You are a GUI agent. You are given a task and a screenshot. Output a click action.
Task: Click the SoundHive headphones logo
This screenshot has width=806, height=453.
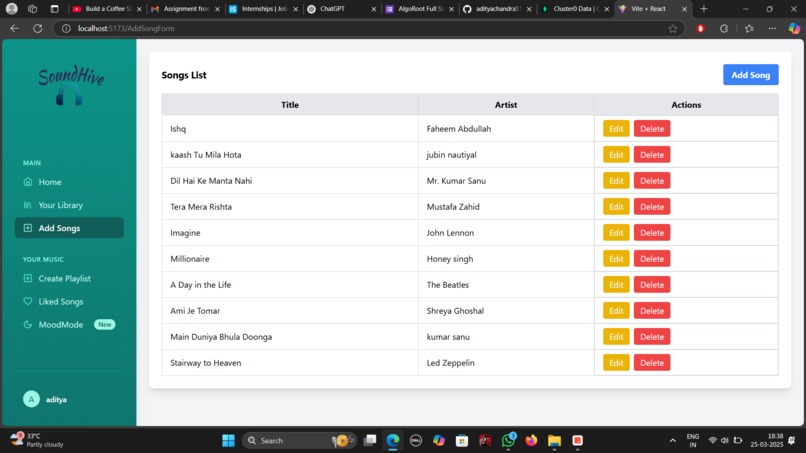point(70,85)
